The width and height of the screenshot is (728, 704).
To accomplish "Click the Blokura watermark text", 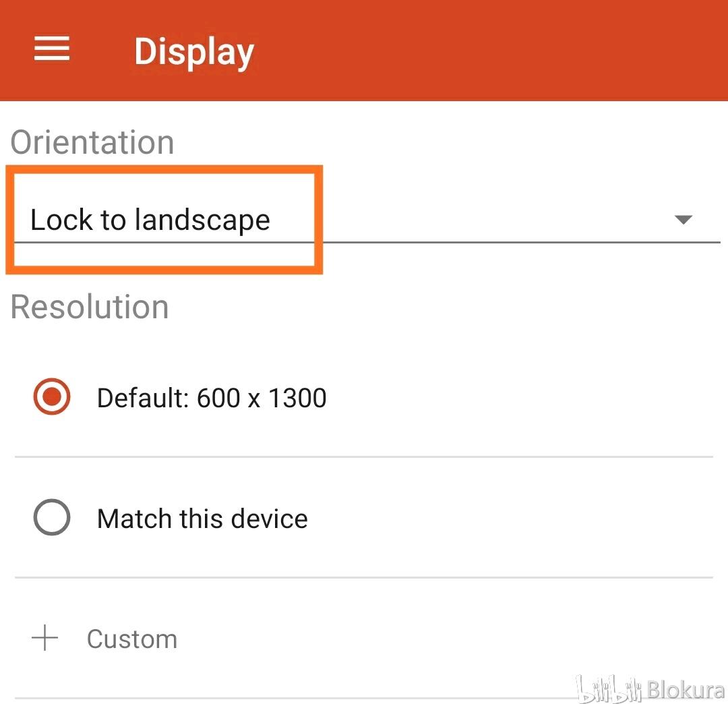I will (x=686, y=690).
